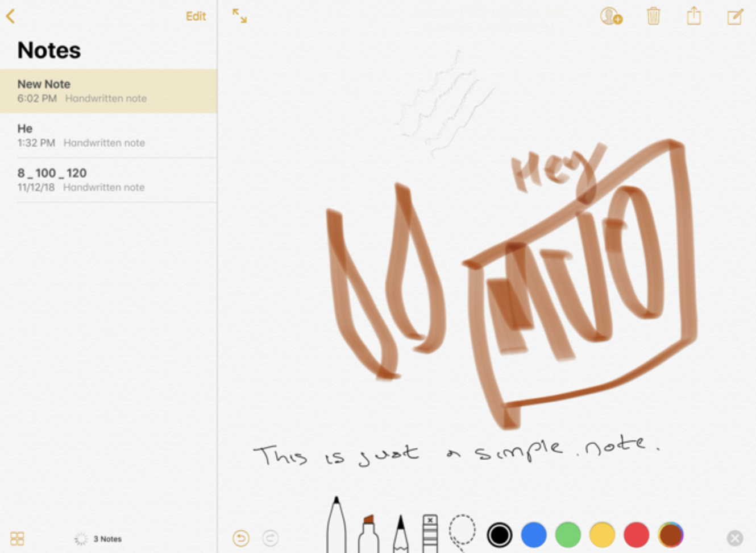This screenshot has height=553, width=756.
Task: Click the 'Notes' heading
Action: pyautogui.click(x=49, y=50)
